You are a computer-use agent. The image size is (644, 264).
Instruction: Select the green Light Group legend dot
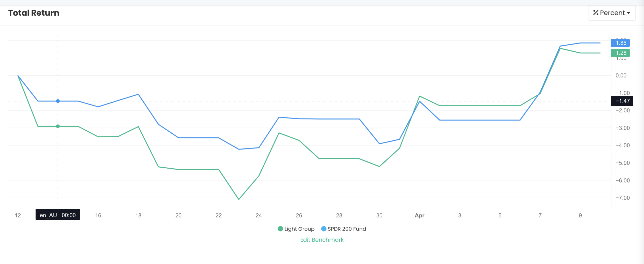(x=280, y=229)
